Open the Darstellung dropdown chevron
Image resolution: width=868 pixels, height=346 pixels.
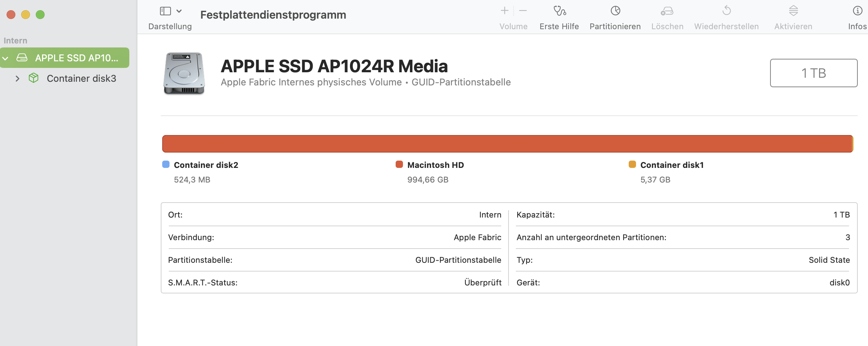pyautogui.click(x=179, y=11)
